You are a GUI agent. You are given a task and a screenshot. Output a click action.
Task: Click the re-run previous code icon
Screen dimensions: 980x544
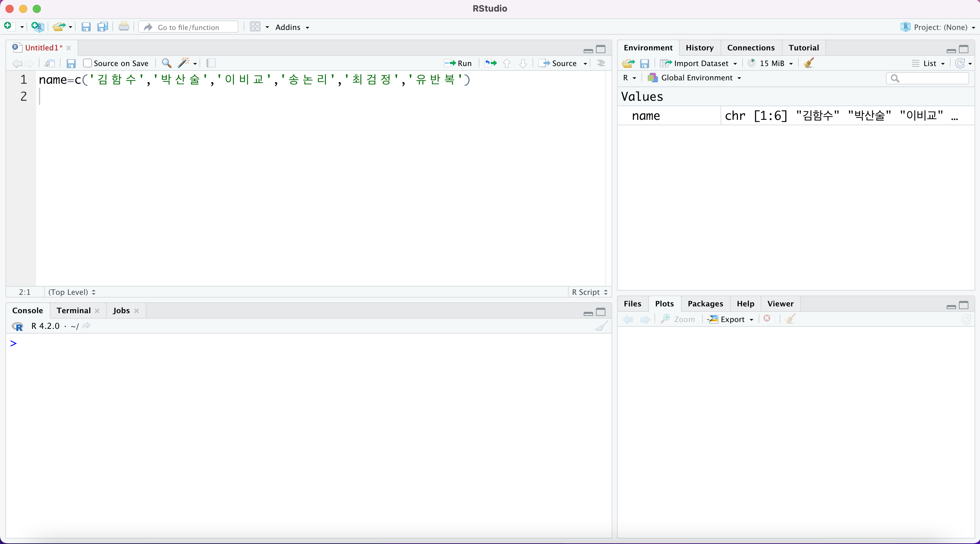491,63
